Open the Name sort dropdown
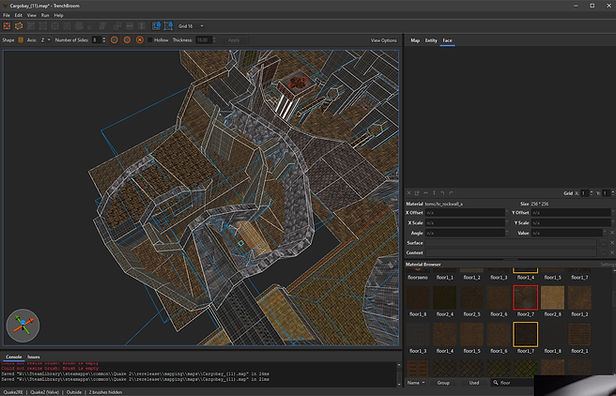This screenshot has width=616, height=396. pos(416,382)
